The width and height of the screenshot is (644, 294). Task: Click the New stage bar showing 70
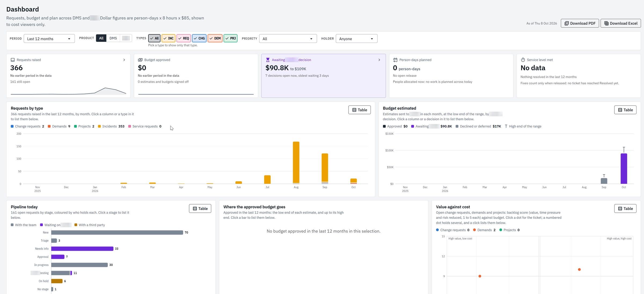tap(117, 233)
